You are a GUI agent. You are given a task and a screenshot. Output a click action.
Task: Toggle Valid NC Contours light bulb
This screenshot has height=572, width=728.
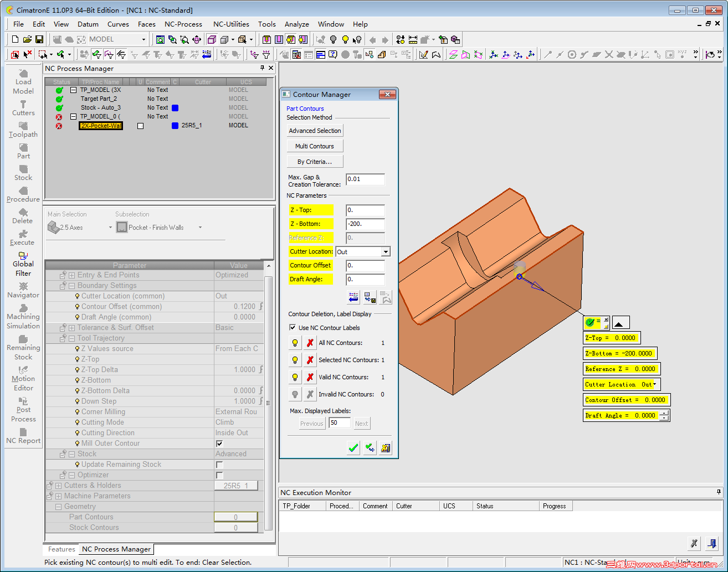coord(295,377)
